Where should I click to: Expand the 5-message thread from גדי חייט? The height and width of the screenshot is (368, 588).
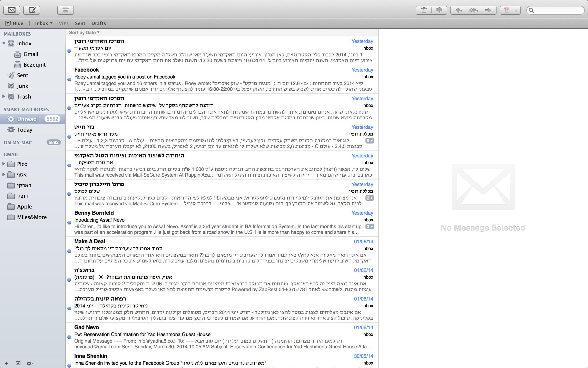pos(370,141)
